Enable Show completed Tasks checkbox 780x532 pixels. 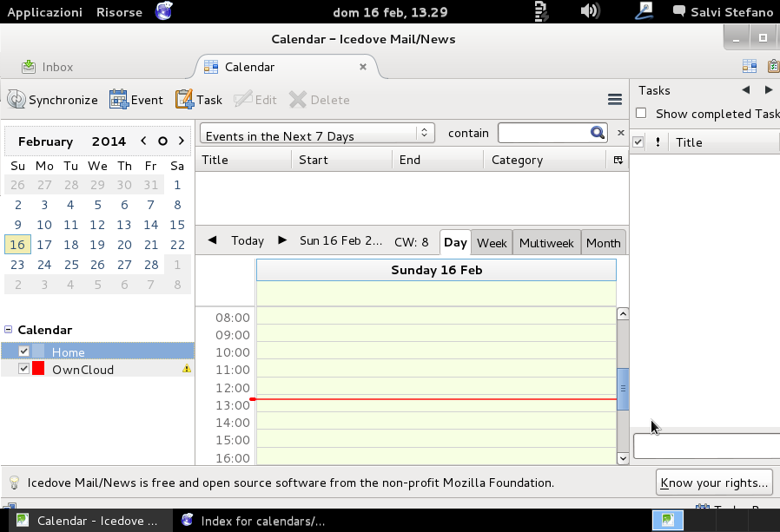coord(641,113)
